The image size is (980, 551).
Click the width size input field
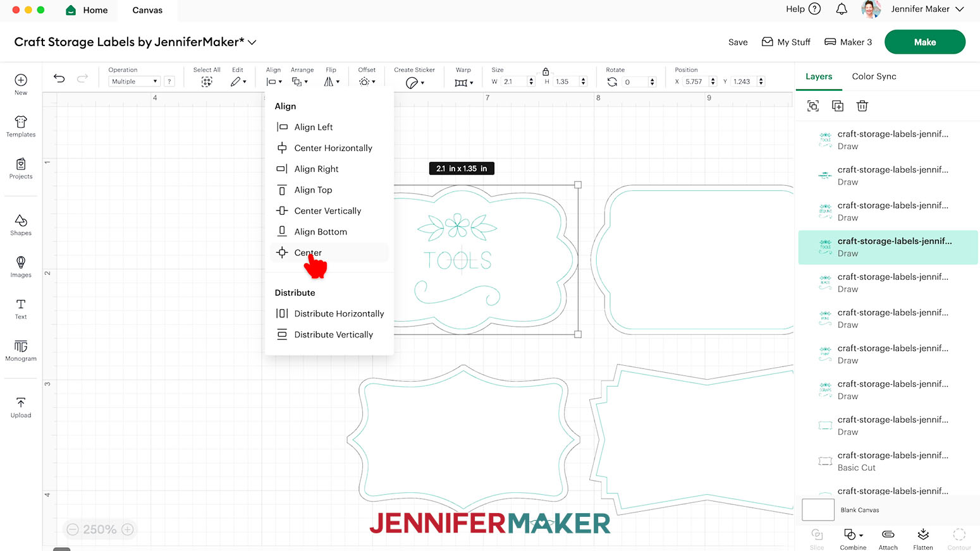coord(513,82)
